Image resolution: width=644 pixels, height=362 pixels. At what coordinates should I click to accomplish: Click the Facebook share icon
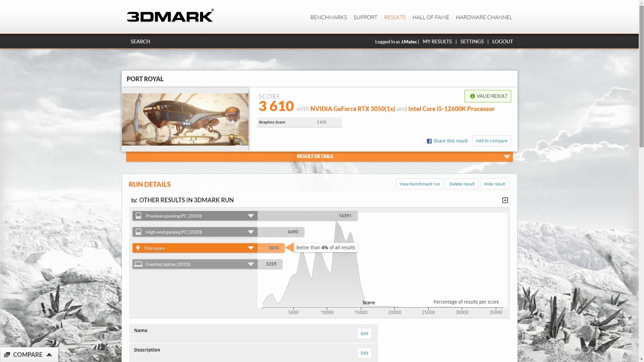click(429, 141)
